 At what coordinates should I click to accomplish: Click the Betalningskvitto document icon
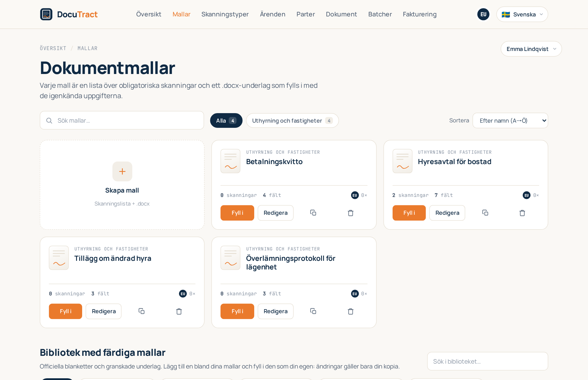click(230, 161)
